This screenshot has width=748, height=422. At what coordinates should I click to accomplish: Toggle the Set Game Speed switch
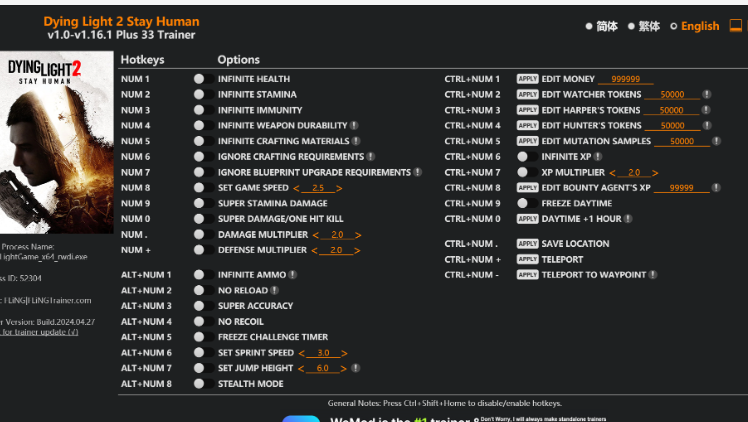pyautogui.click(x=204, y=188)
